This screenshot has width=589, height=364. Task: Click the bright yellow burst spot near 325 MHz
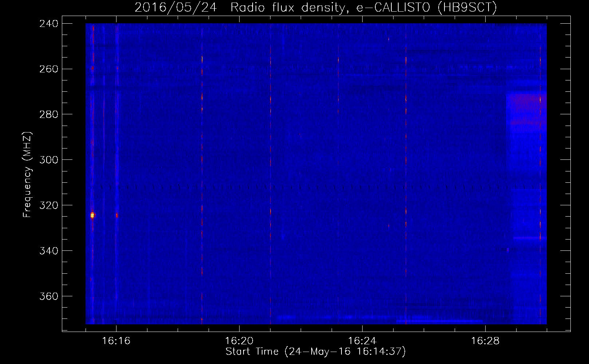tap(92, 215)
